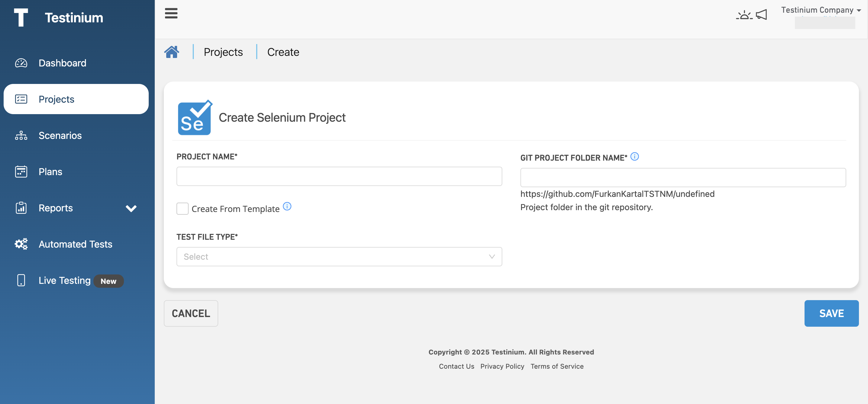Viewport: 868px width, 404px height.
Task: Click the home breadcrumb icon
Action: click(x=171, y=52)
